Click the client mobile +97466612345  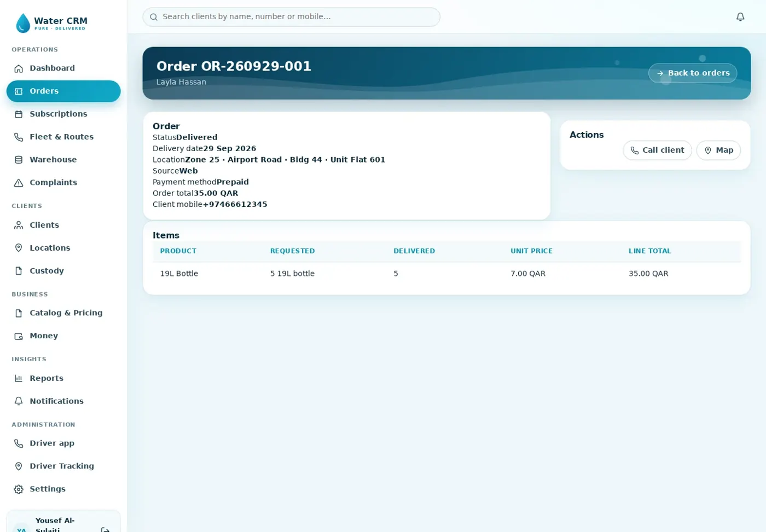tap(235, 205)
